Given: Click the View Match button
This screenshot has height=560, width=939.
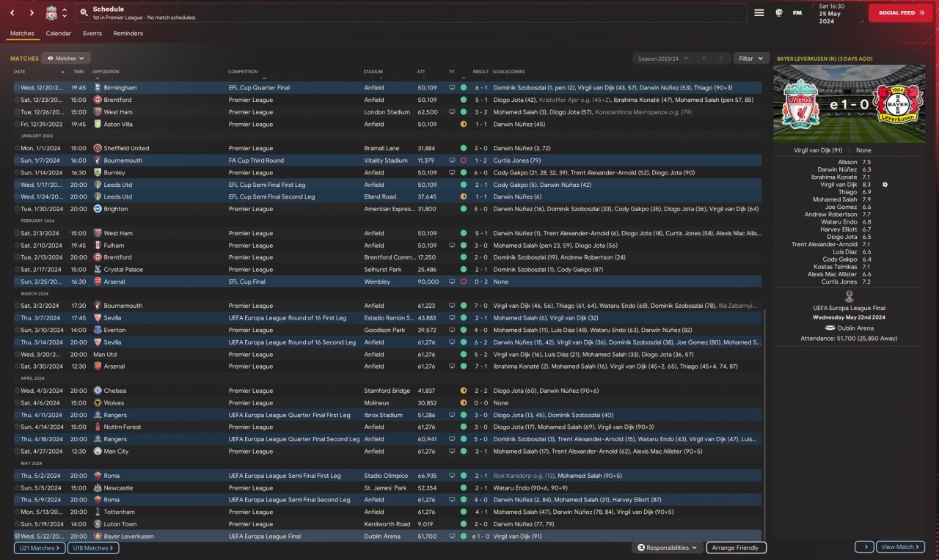Looking at the screenshot, I should (x=900, y=547).
